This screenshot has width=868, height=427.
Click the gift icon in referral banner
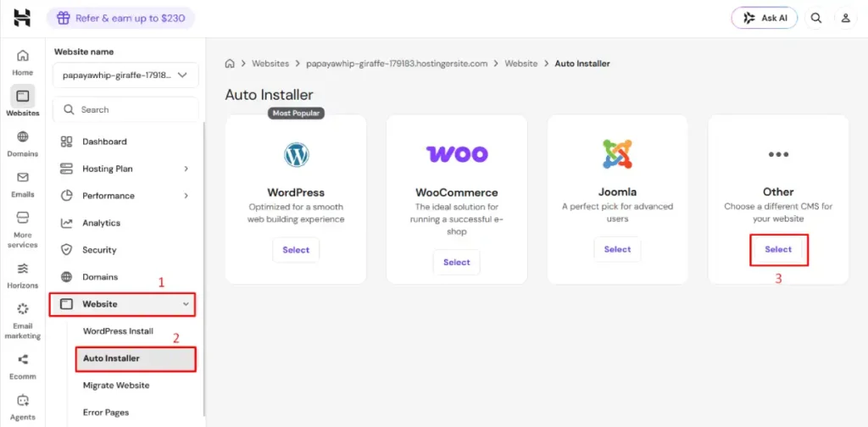coord(64,19)
